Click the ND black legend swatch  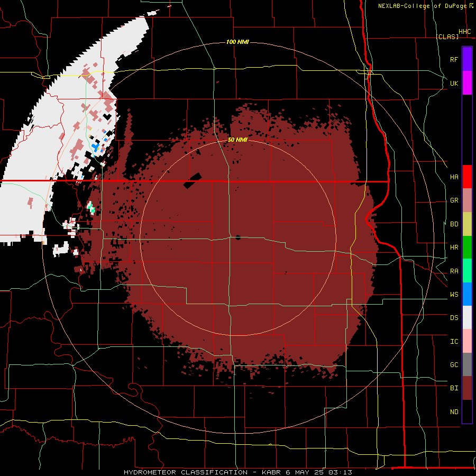click(467, 411)
